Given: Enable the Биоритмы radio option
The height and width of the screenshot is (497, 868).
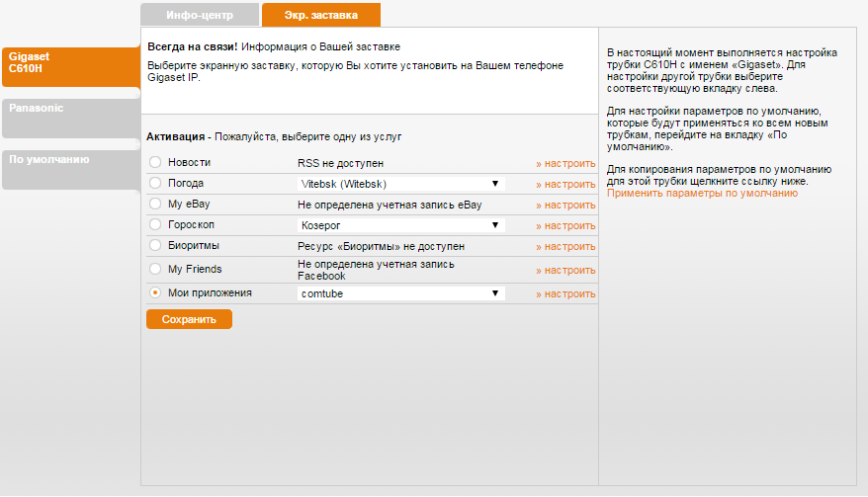Looking at the screenshot, I should tap(154, 245).
